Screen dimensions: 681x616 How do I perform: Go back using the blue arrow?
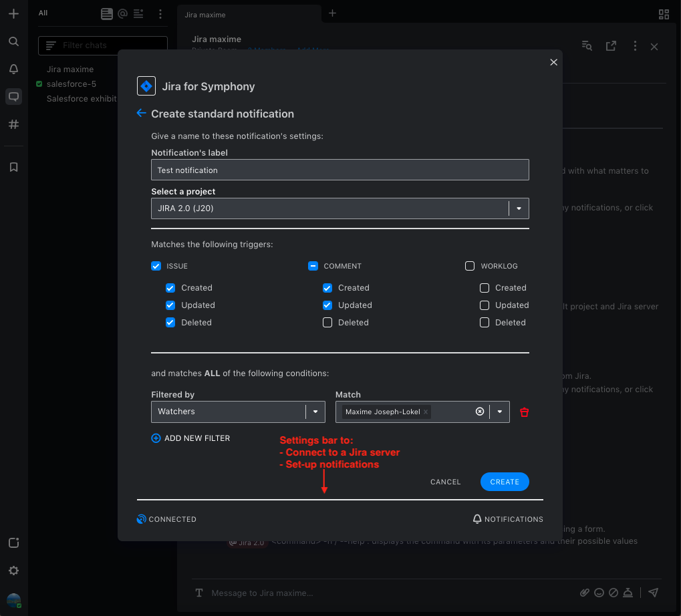click(141, 114)
